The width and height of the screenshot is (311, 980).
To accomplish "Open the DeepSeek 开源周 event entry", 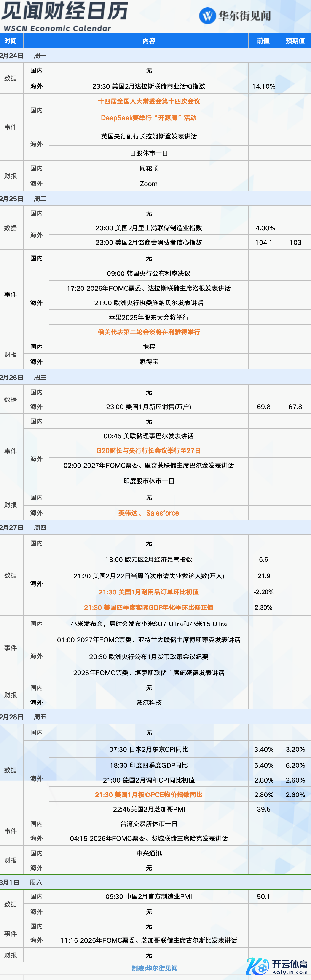I will [148, 118].
